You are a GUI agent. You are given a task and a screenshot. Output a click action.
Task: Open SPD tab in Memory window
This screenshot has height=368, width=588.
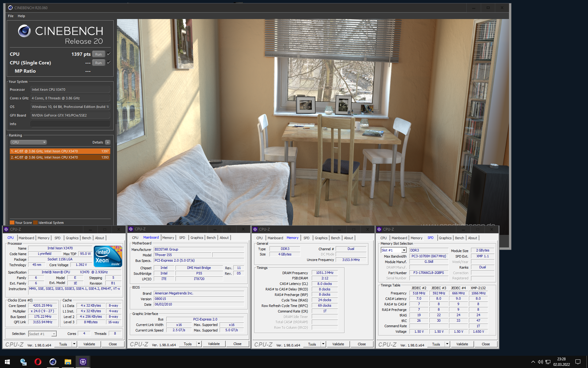click(307, 238)
